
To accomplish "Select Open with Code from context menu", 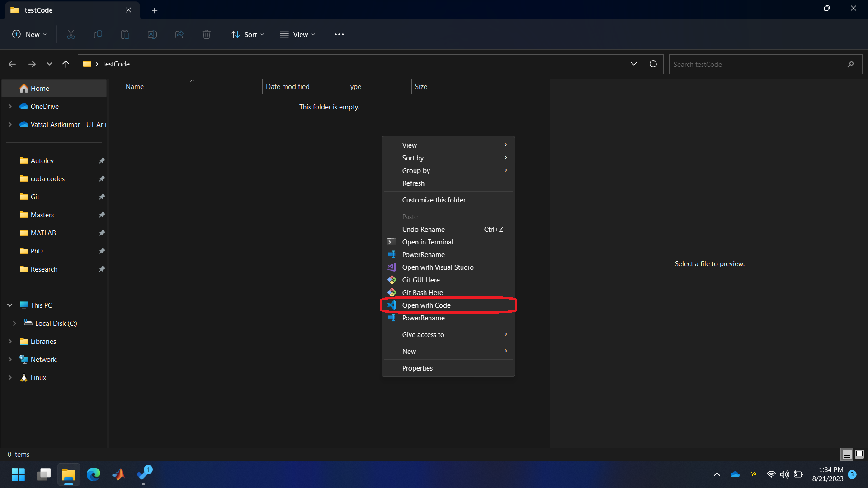I will pos(426,305).
